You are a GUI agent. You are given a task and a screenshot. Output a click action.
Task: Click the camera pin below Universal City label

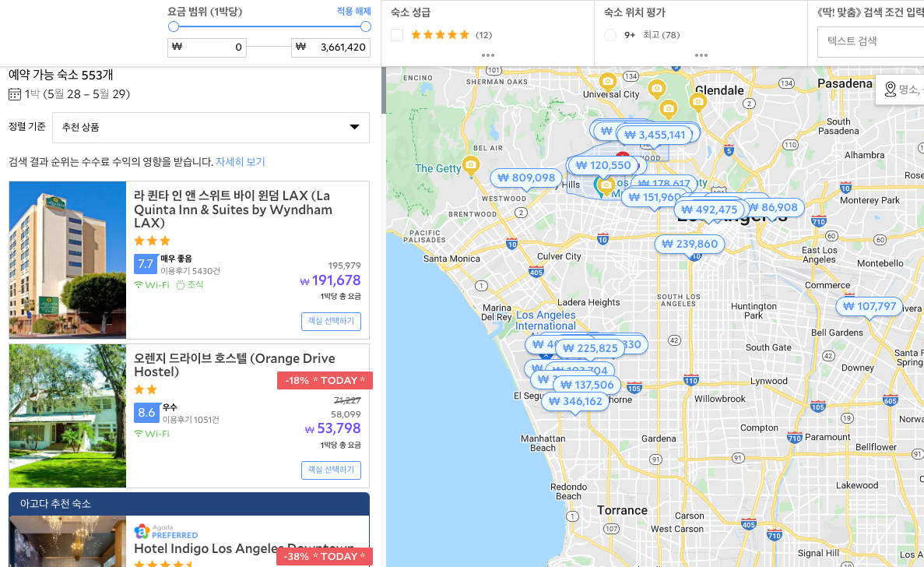coord(668,109)
